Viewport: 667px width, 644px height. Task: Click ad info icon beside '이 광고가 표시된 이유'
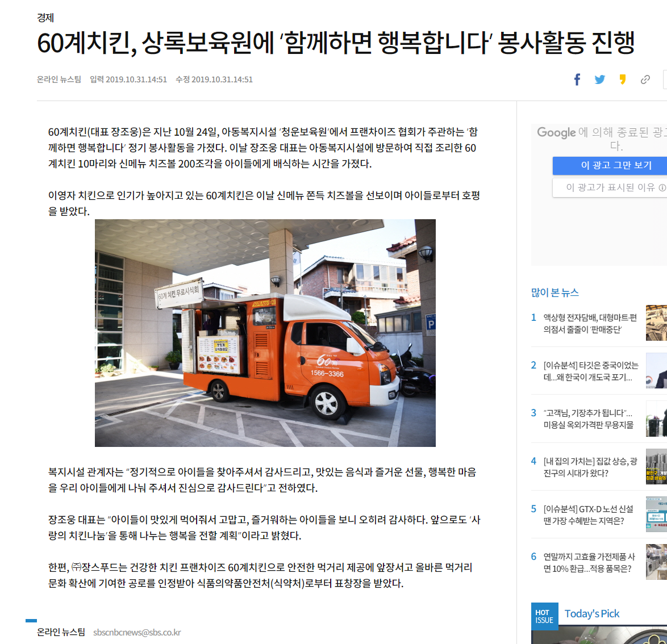point(662,187)
